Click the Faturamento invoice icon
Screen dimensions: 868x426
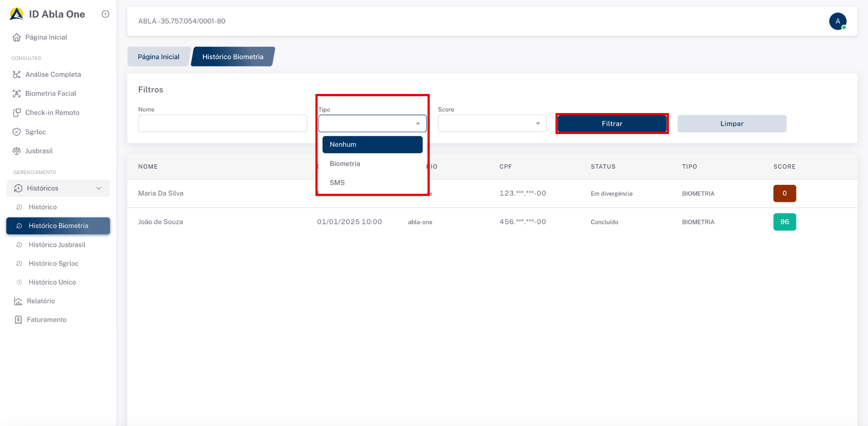tap(18, 320)
